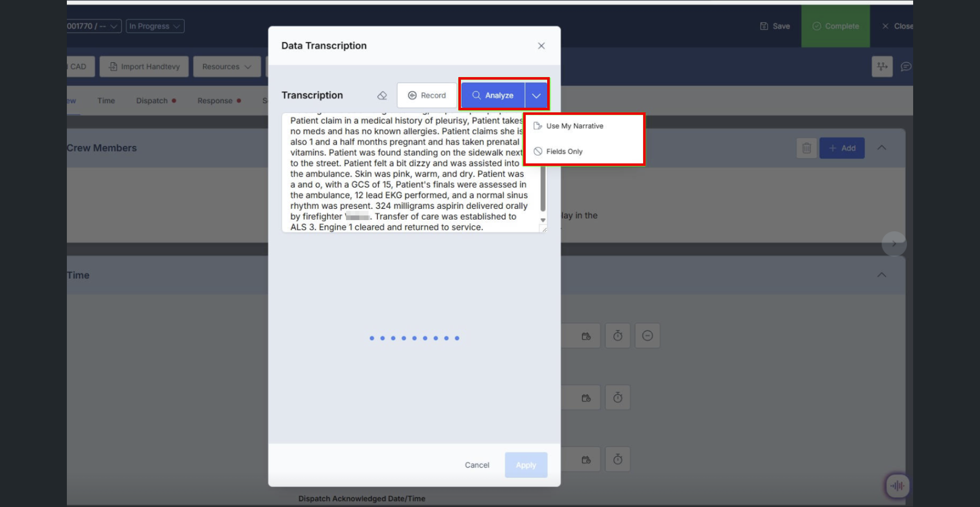Click the trash icon in Crew Members
Image resolution: width=980 pixels, height=507 pixels.
coord(806,148)
